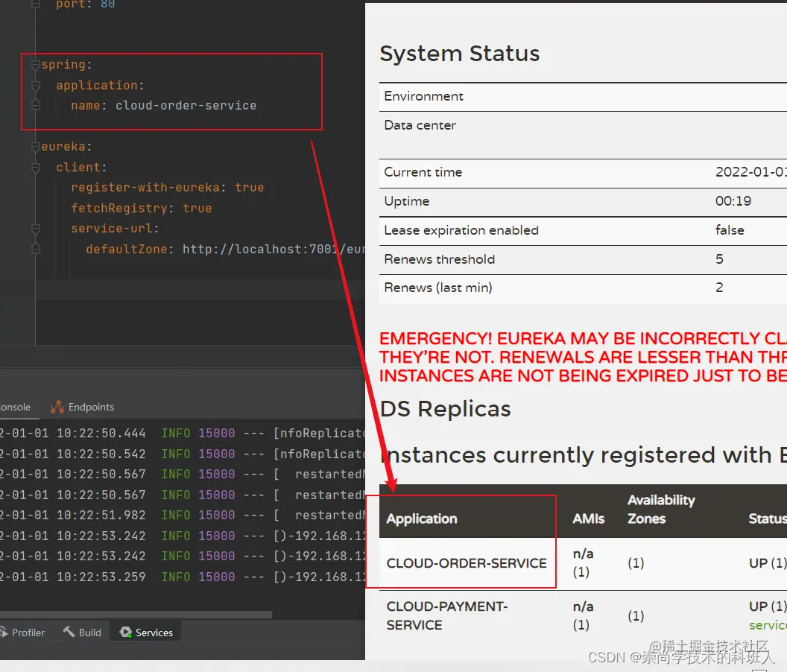Collapse the spring YAML block fold marker
787x672 pixels.
pyautogui.click(x=36, y=65)
